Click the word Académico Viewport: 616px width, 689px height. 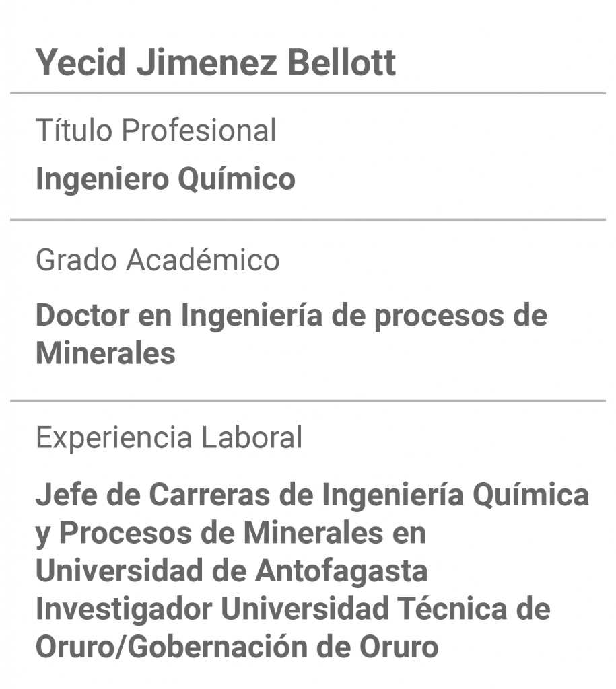click(x=203, y=260)
